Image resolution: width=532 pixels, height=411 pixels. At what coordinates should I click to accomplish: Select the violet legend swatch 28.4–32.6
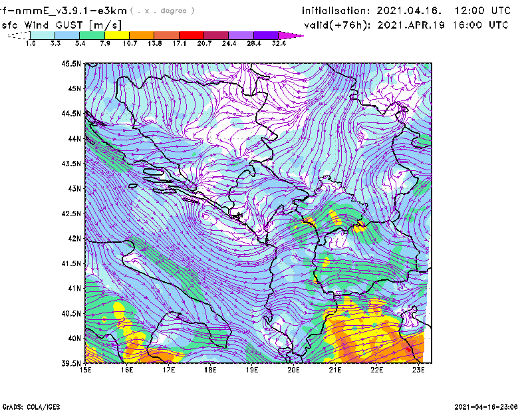coord(265,35)
